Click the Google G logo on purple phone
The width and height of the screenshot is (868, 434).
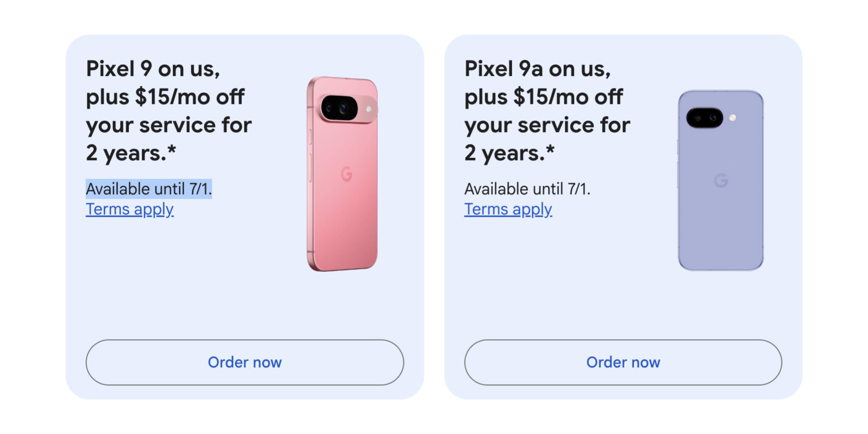click(721, 180)
